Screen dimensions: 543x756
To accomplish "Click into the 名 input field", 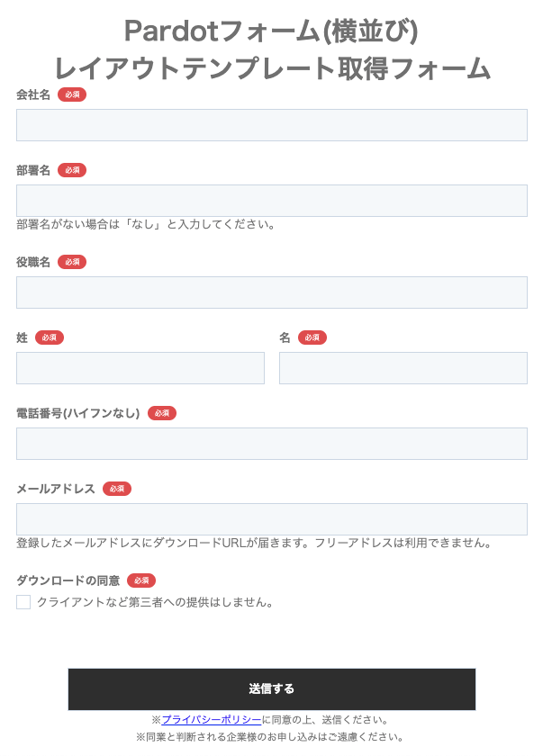I will [403, 368].
